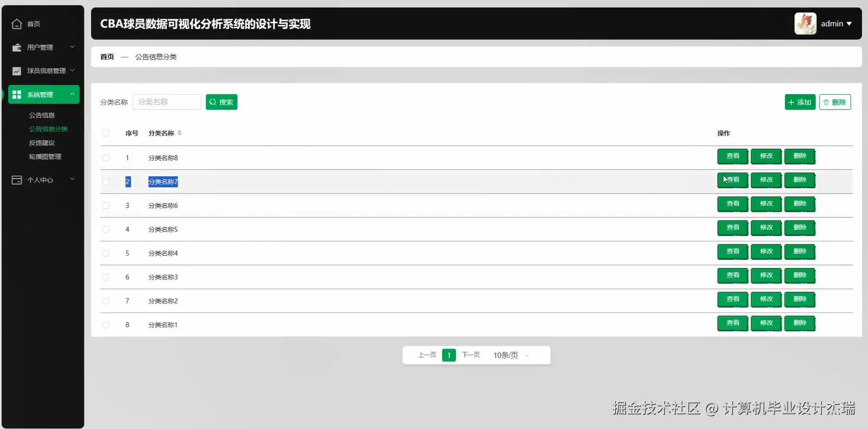Click 查看 for 分类名称2 row
868x429 pixels.
733,299
